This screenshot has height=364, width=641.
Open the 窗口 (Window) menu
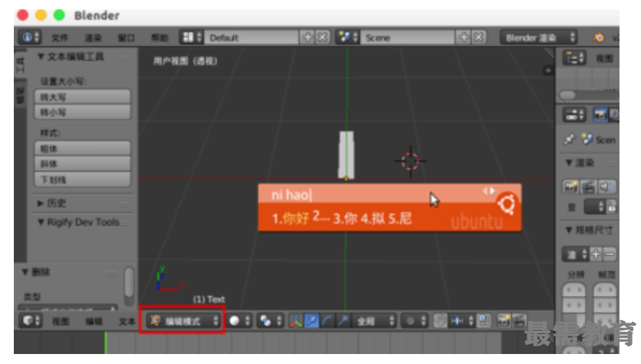tap(126, 38)
